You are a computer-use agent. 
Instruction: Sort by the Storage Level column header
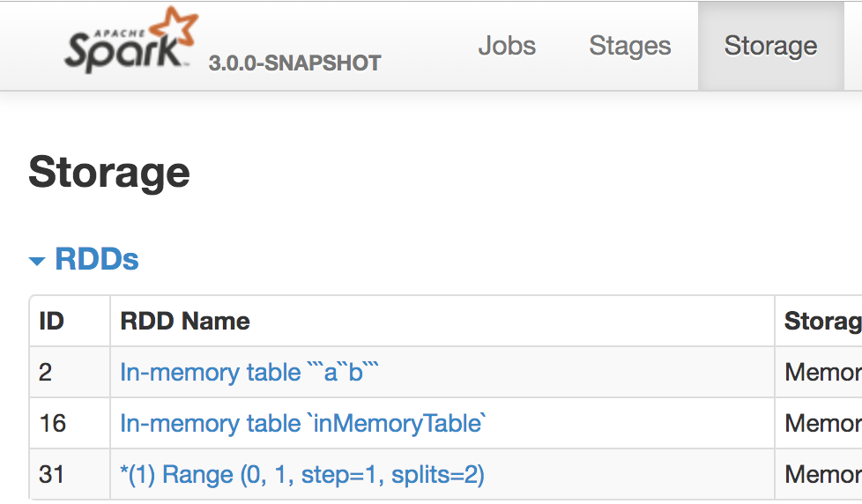821,322
